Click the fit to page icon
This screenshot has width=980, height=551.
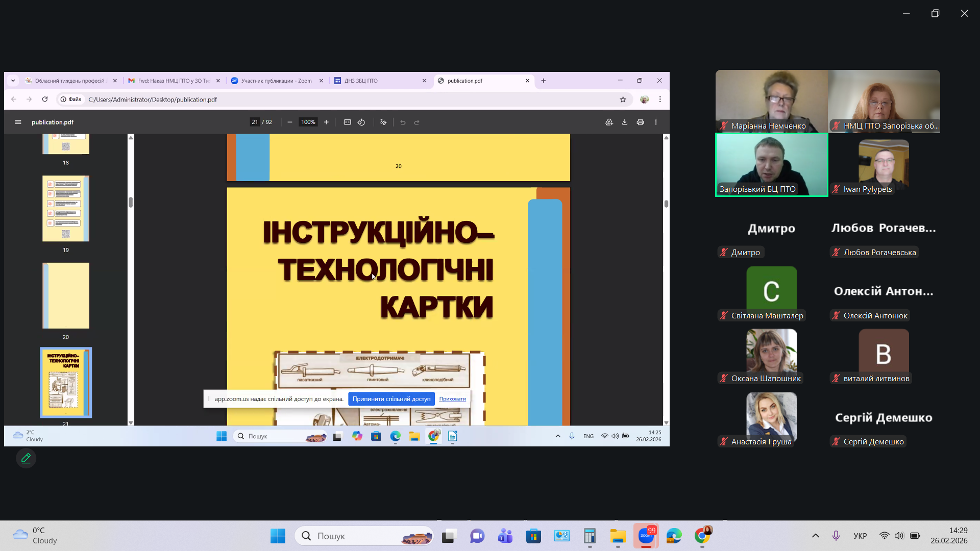347,122
